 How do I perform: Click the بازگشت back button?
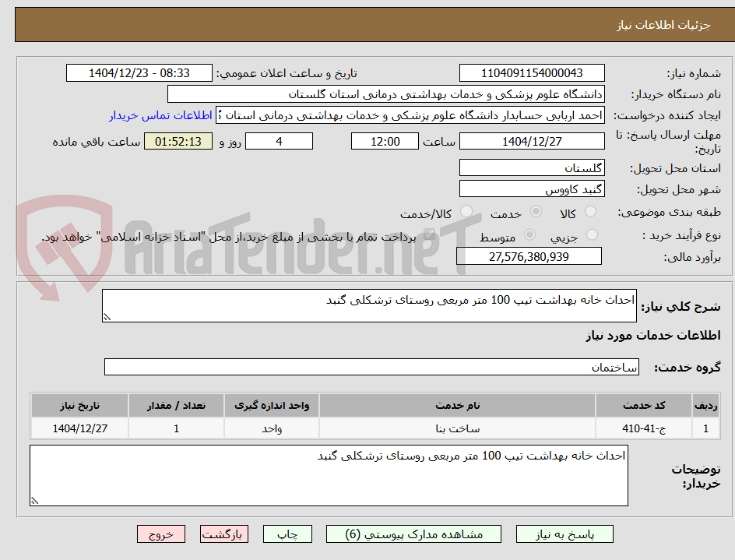(x=224, y=534)
